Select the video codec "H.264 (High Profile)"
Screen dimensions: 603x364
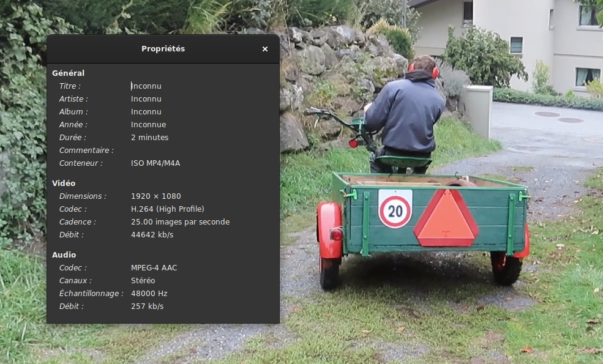click(x=168, y=209)
